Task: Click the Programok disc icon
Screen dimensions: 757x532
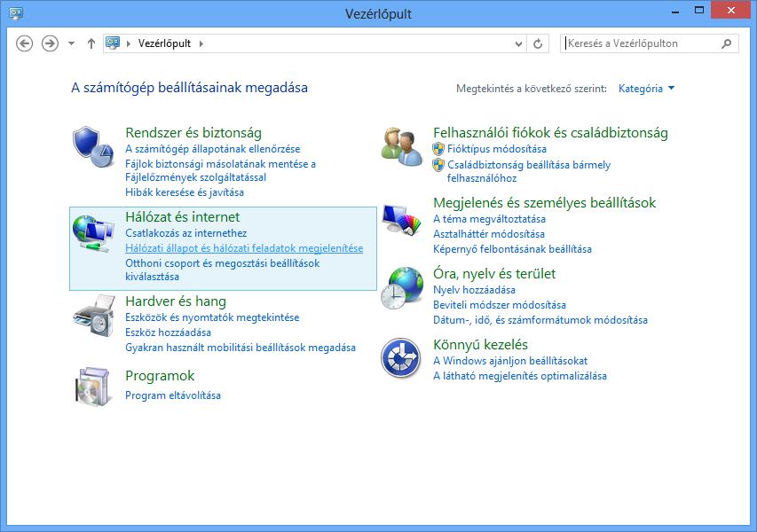Action: 93,387
